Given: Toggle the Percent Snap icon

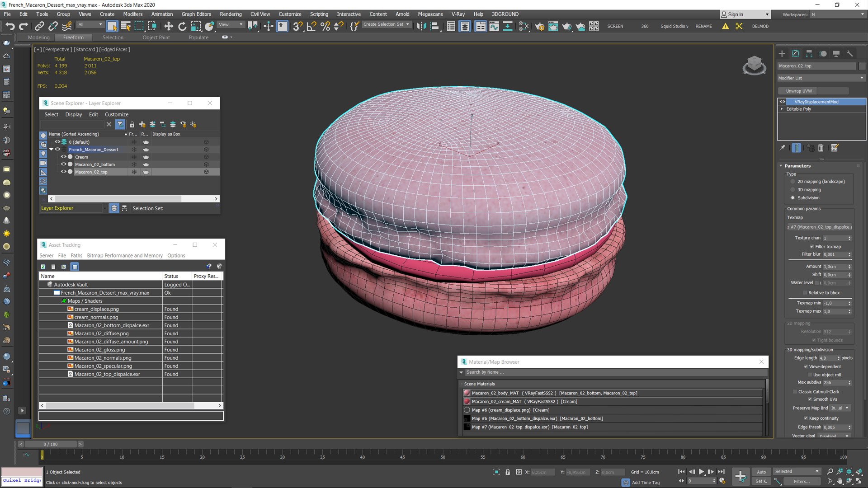Looking at the screenshot, I should tap(325, 26).
